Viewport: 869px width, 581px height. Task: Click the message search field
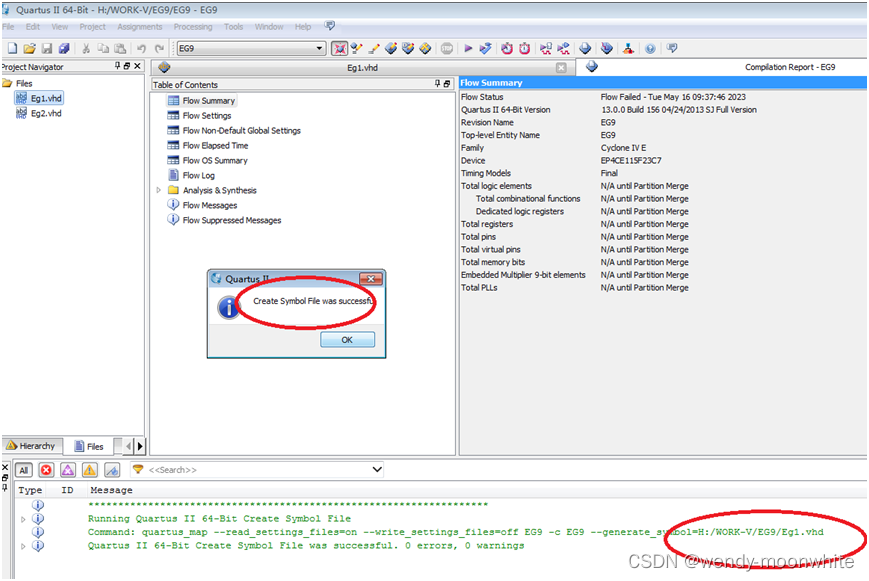tap(258, 470)
